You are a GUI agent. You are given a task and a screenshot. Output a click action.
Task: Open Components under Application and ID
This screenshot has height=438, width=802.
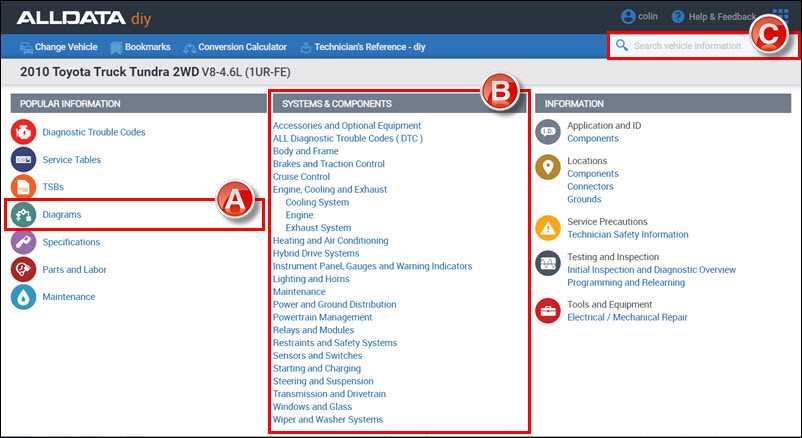593,138
